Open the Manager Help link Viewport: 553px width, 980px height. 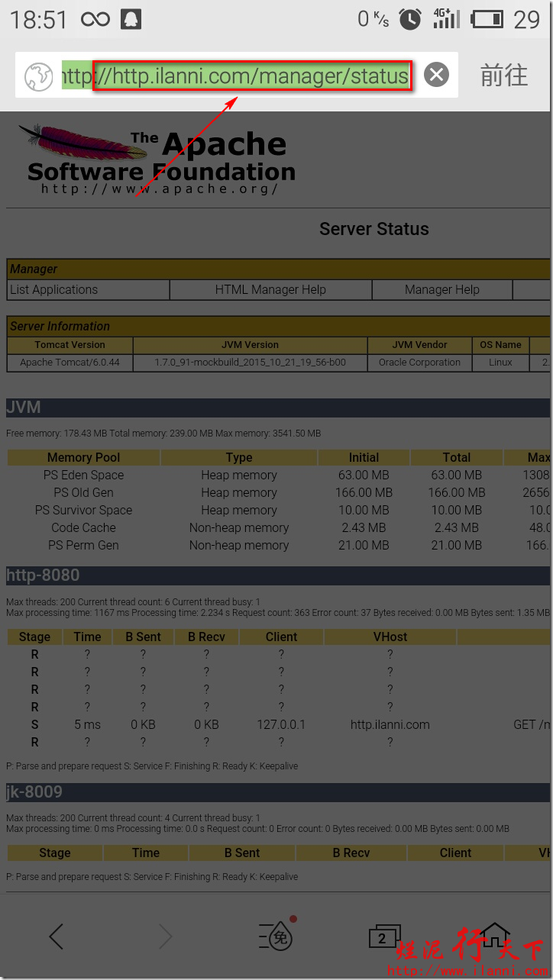(x=442, y=290)
